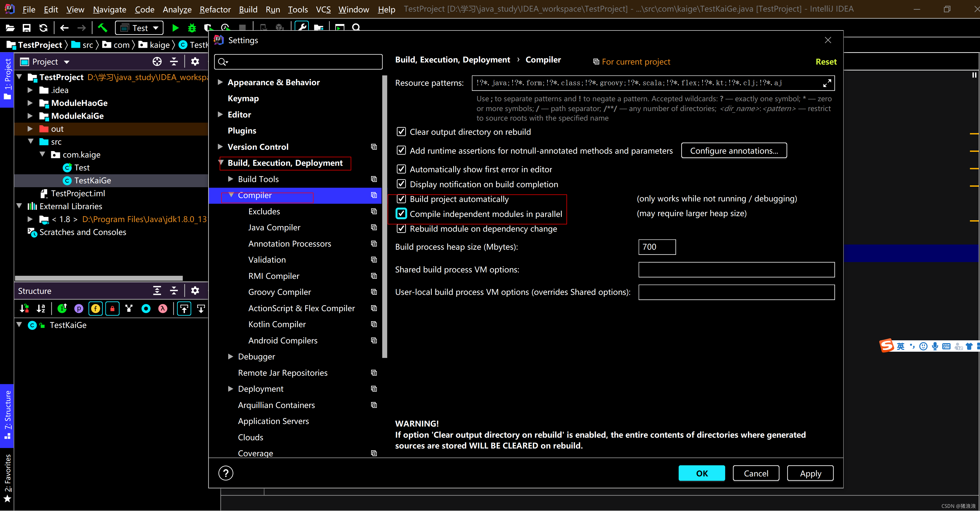Toggle Compile independent modules in parallel
This screenshot has width=980, height=511.
point(401,214)
